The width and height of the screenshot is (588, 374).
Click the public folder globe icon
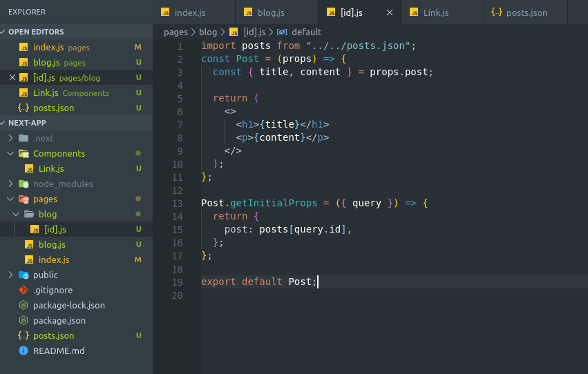point(23,275)
